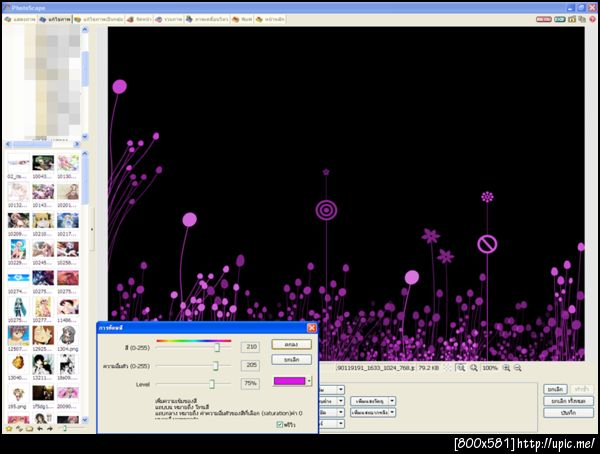Select the thumbnail labeled 11486...
Viewport: 600px width, 454px height.
click(68, 310)
